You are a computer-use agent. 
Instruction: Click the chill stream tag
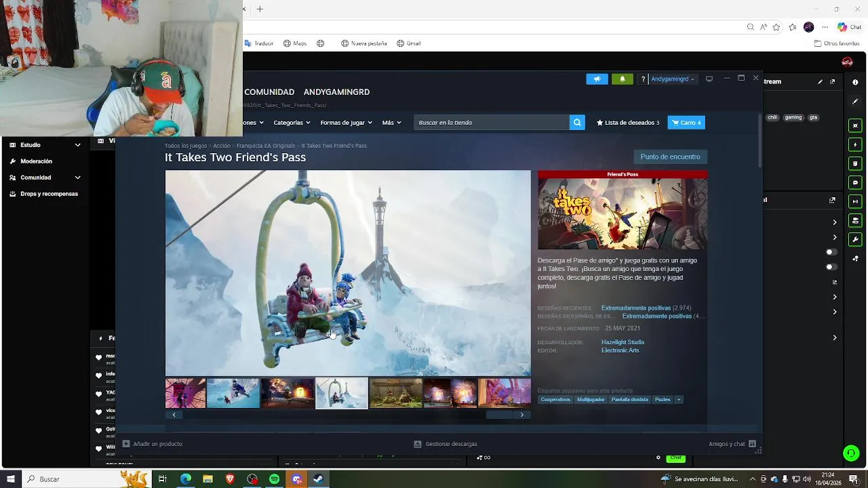pyautogui.click(x=772, y=117)
